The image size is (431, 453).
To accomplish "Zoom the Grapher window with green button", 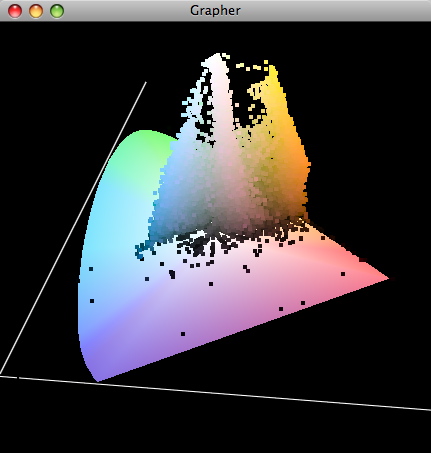I will pyautogui.click(x=57, y=11).
